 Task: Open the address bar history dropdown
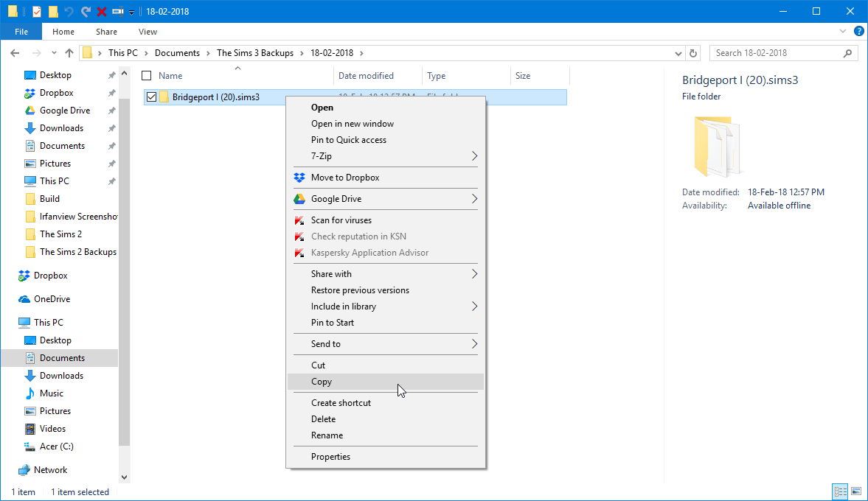click(x=678, y=53)
